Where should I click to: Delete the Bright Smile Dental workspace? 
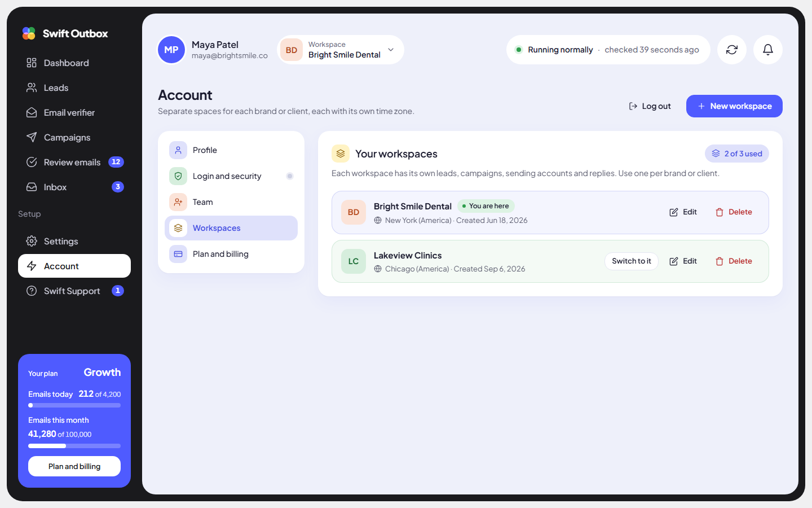click(x=734, y=212)
